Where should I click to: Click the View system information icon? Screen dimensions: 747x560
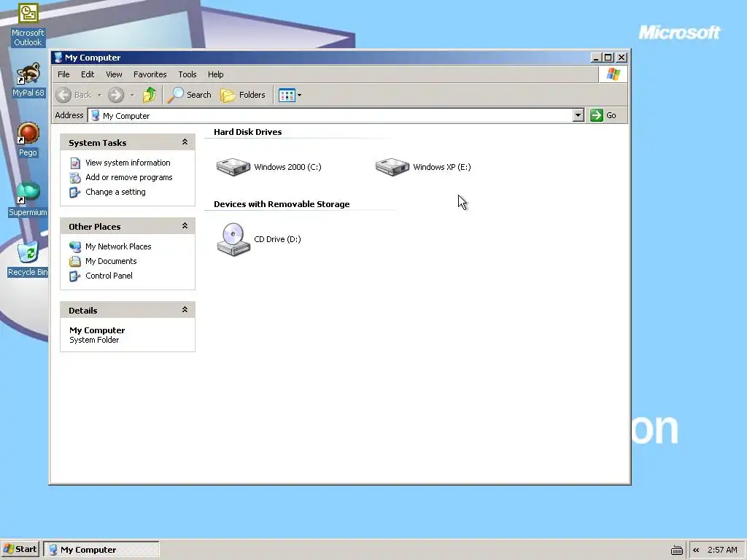(75, 163)
